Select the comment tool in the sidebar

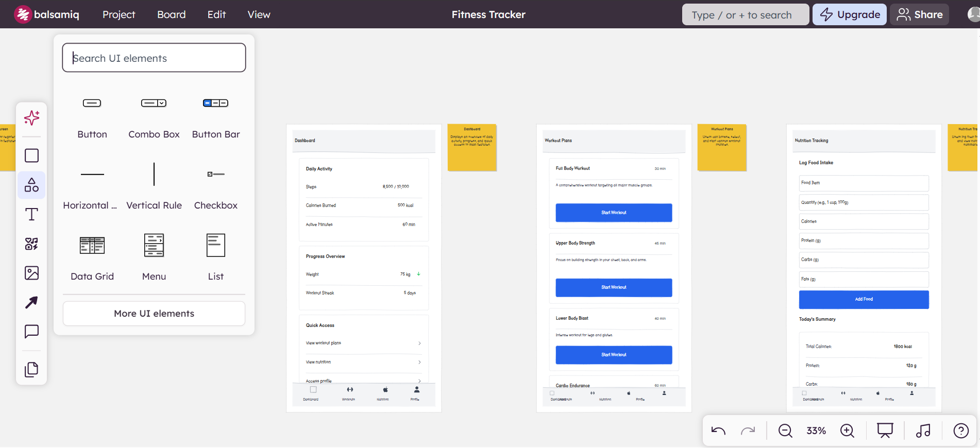pos(31,331)
